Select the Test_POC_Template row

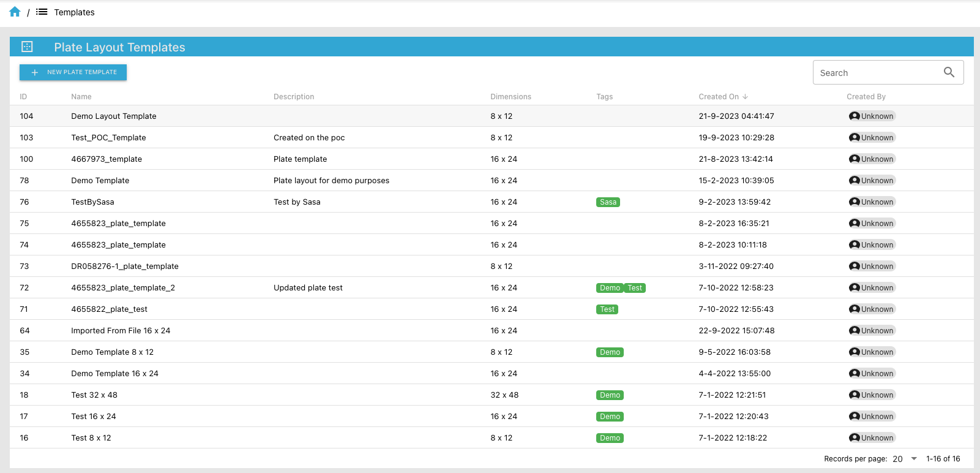[108, 138]
